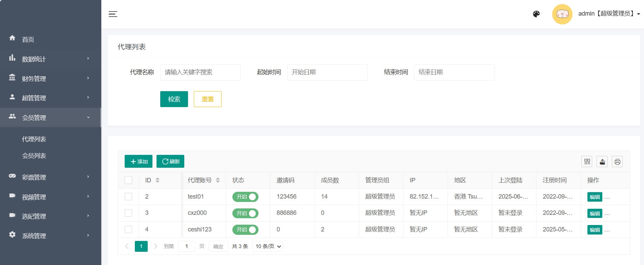The image size is (644, 265).
Task: Check the checkbox for row cxz000
Action: click(x=128, y=213)
